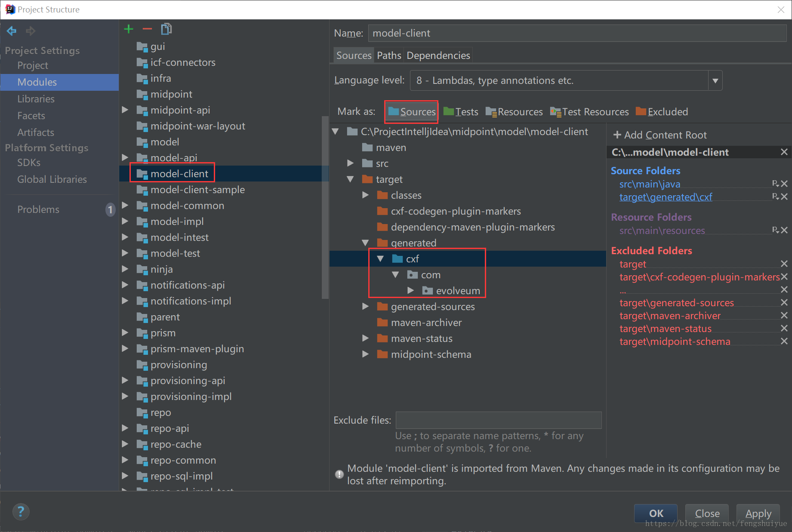Switch to the Paths tab
This screenshot has height=532, width=792.
pos(389,55)
